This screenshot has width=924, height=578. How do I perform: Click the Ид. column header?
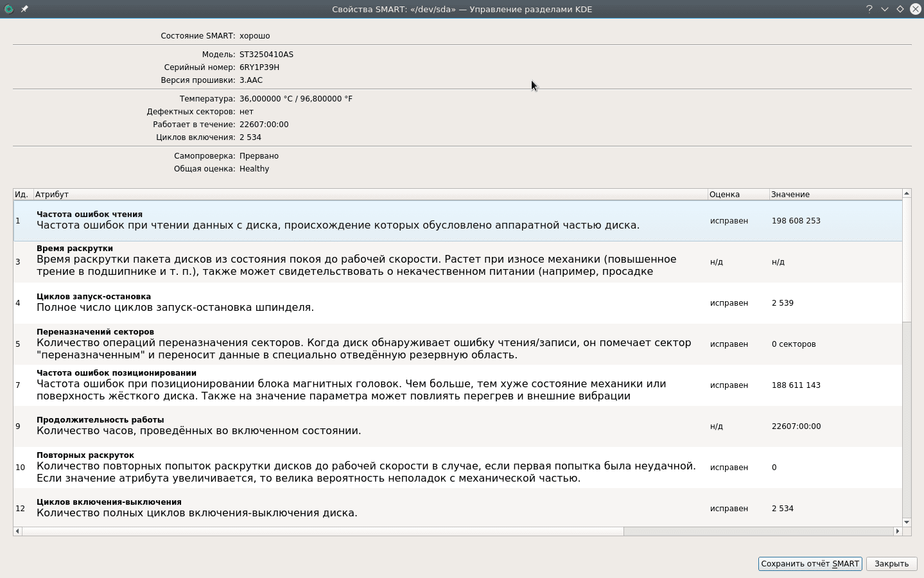coord(22,194)
